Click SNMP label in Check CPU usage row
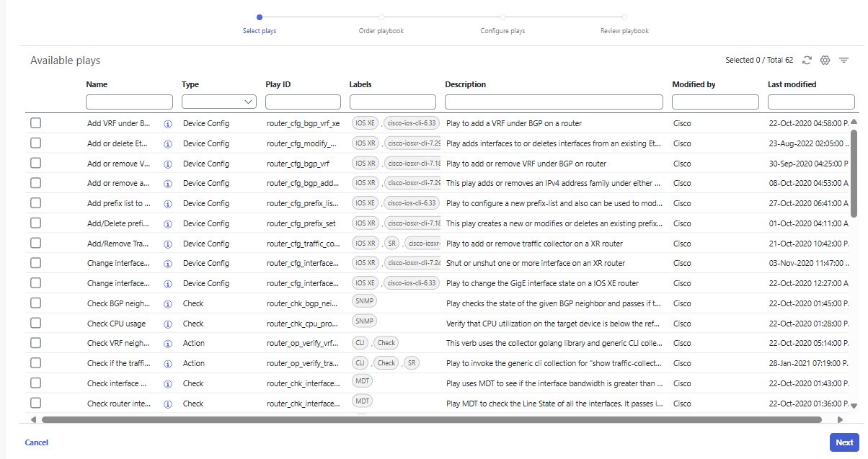Viewport: 868px width, 459px height. (x=365, y=320)
